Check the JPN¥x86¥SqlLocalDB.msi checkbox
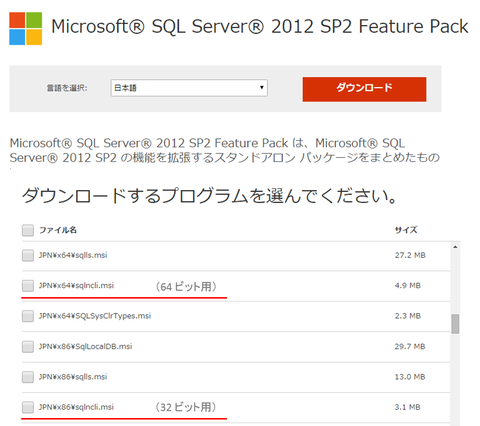This screenshot has width=480, height=426. (28, 347)
